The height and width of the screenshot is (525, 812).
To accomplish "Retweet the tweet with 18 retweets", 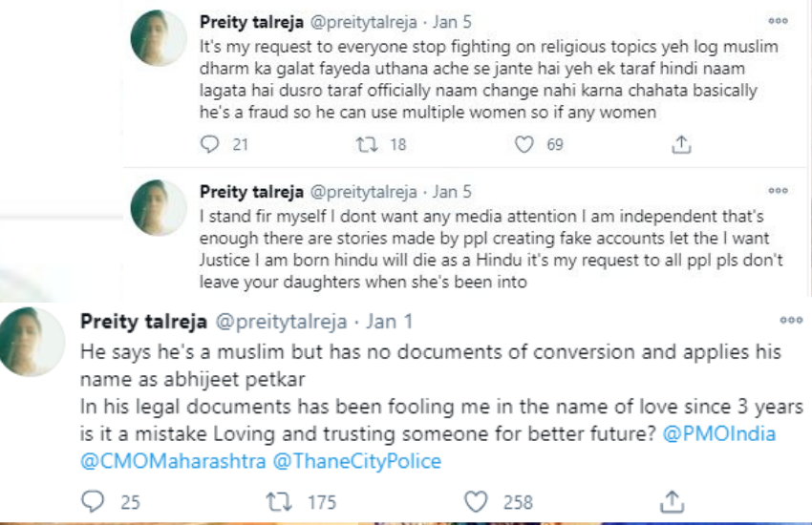I will click(366, 145).
